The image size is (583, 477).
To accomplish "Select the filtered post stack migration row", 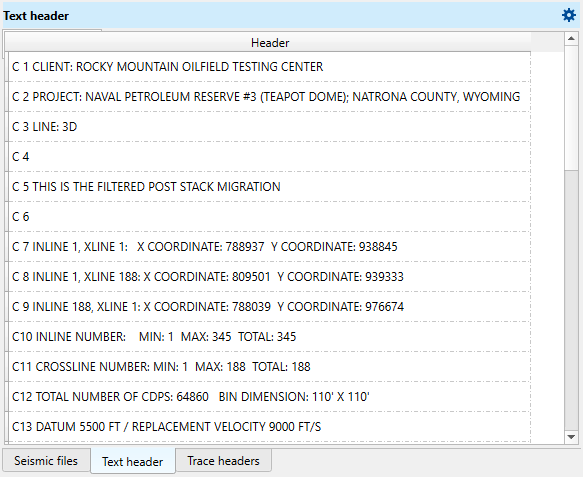I will 269,187.
